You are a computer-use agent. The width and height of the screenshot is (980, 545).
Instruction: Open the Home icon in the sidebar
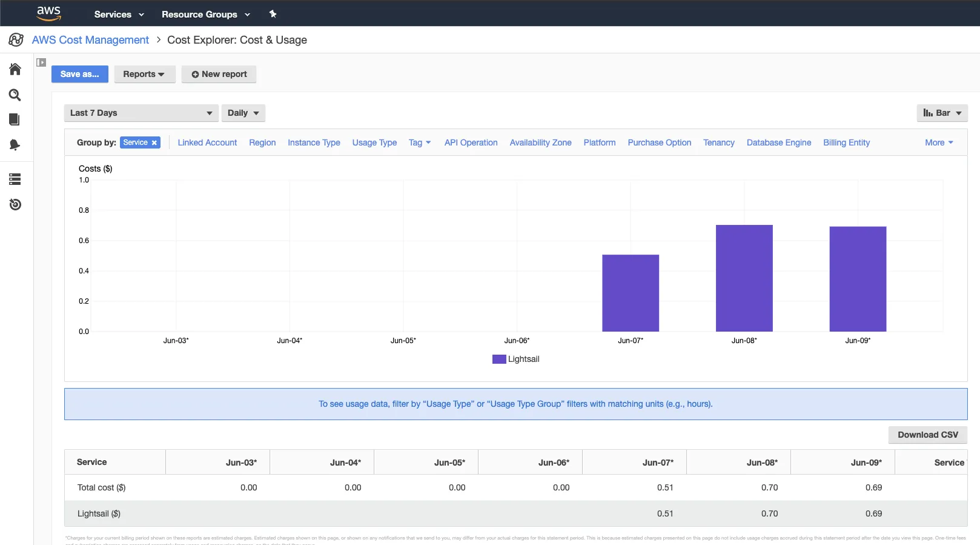15,69
